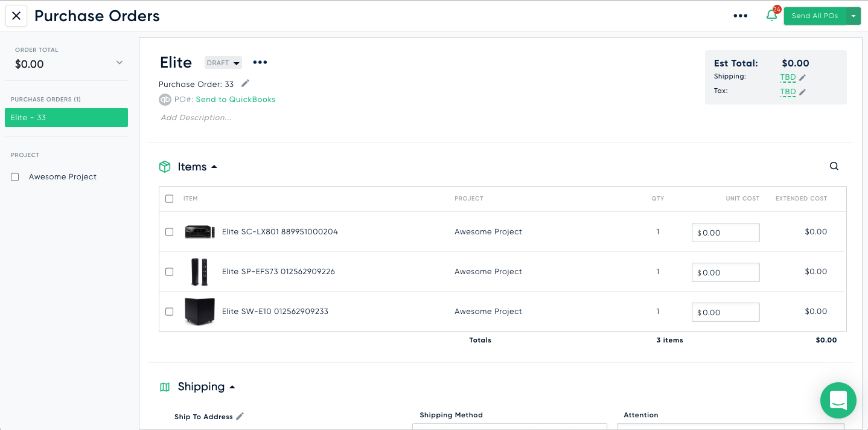Expand the Order Total chevron

click(120, 63)
